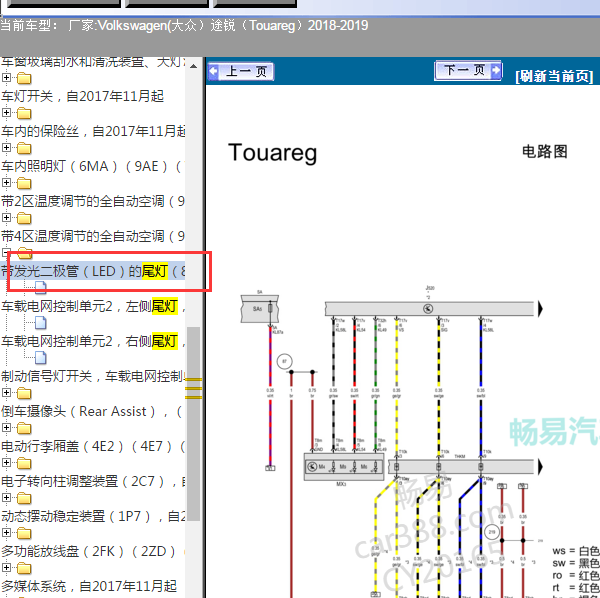Click folder icon above 带2区温度调节 row
Screen dimensions: 600x598
[24, 183]
